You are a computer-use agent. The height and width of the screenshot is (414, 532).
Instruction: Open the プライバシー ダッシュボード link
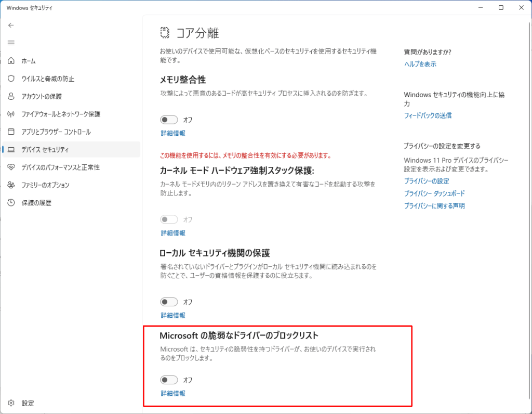(x=434, y=193)
